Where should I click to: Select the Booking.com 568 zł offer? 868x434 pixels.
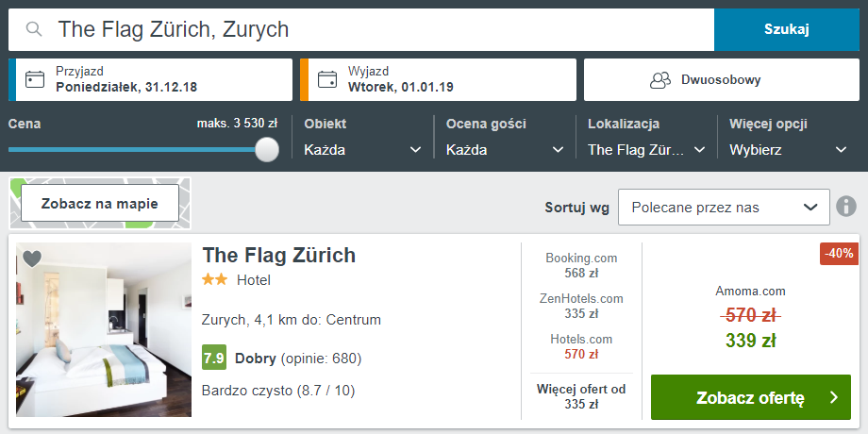[x=581, y=265]
